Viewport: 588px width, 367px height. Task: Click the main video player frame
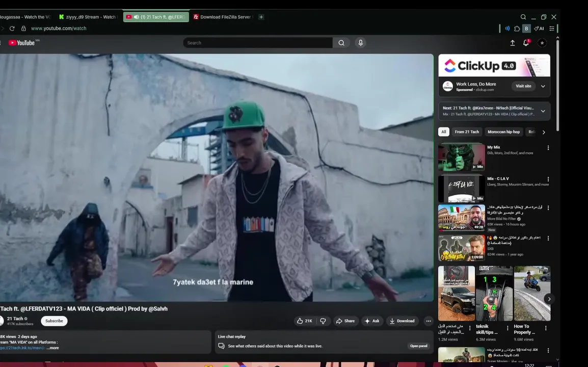[217, 177]
